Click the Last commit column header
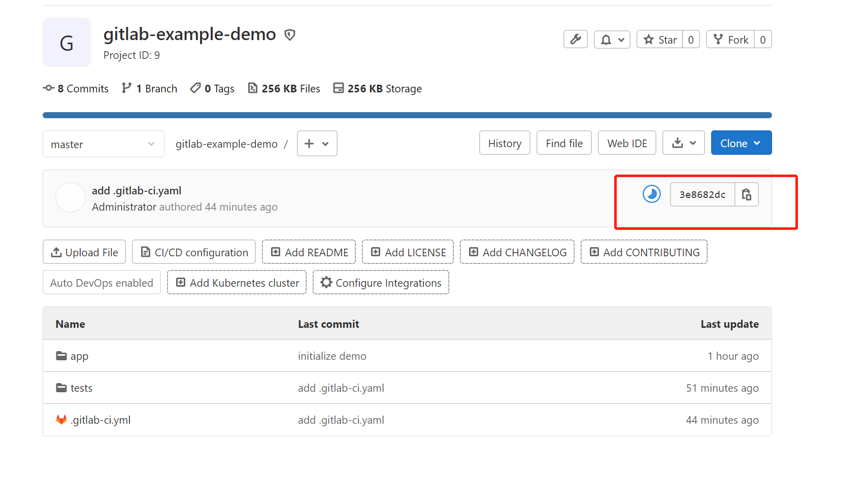The height and width of the screenshot is (477, 868). point(328,324)
